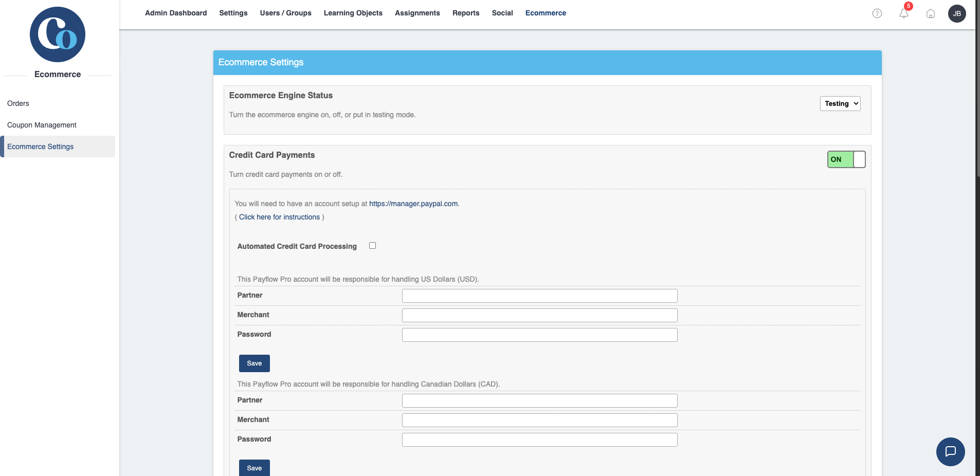Select Ecommerce in the top navigation
Screen dimensions: 980x476
pyautogui.click(x=546, y=13)
